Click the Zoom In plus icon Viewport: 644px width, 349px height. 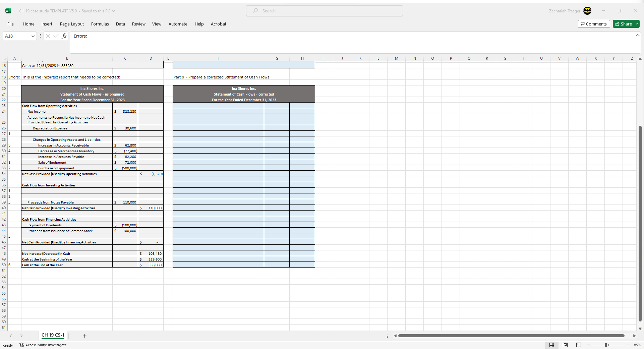(628, 345)
